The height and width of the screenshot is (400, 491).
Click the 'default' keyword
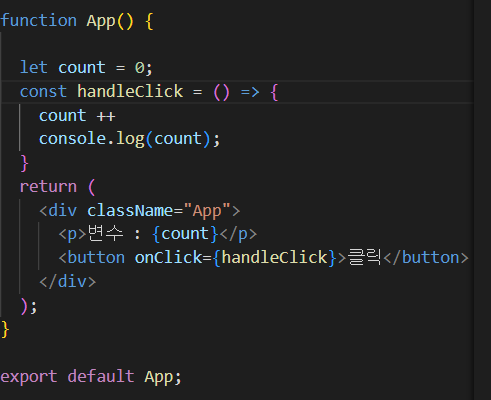pos(101,376)
